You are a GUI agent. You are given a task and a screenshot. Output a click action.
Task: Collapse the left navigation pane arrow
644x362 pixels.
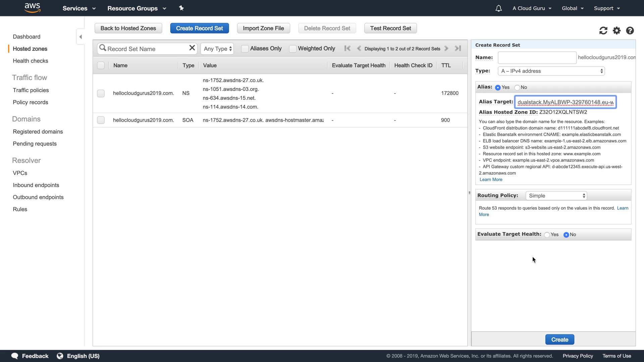[80, 37]
